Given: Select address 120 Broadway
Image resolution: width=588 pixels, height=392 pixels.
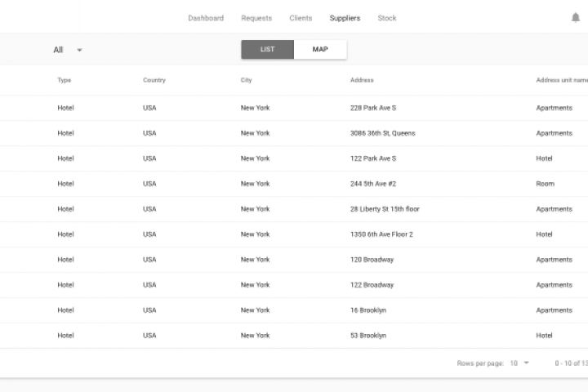Looking at the screenshot, I should pyautogui.click(x=372, y=260).
